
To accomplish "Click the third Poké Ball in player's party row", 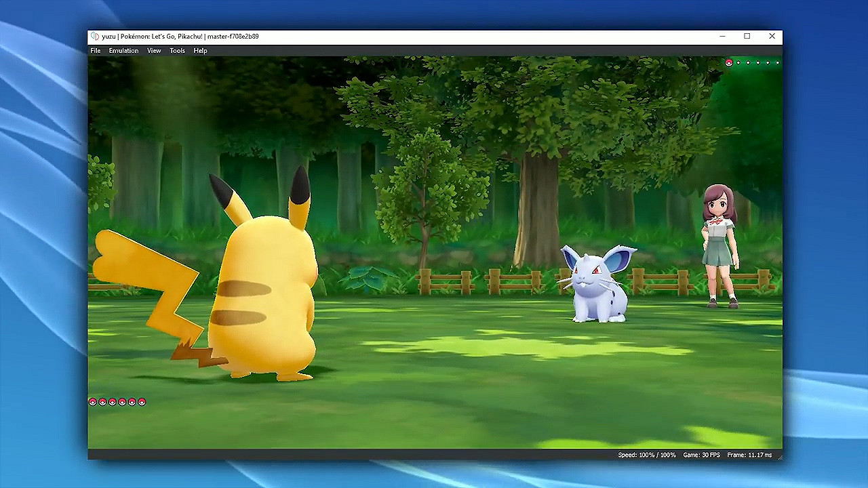I will (113, 402).
